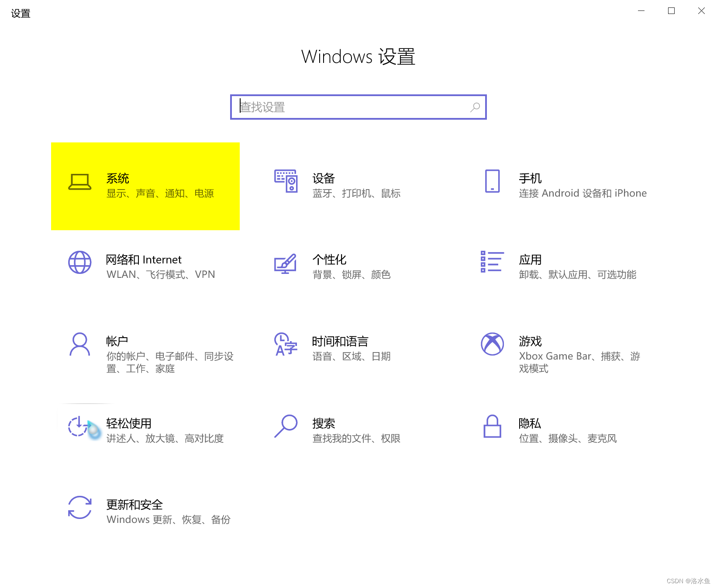Viewport: 717px width, 588px height.
Task: Click the text 卸载、默认应用、可选功能
Action: (x=577, y=275)
